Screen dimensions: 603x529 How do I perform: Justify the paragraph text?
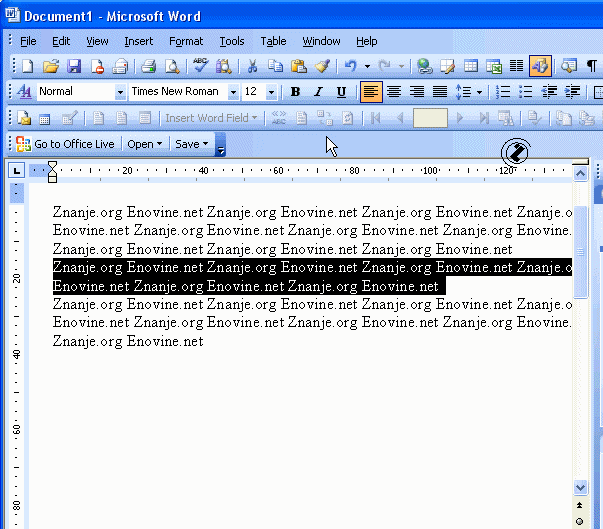440,92
